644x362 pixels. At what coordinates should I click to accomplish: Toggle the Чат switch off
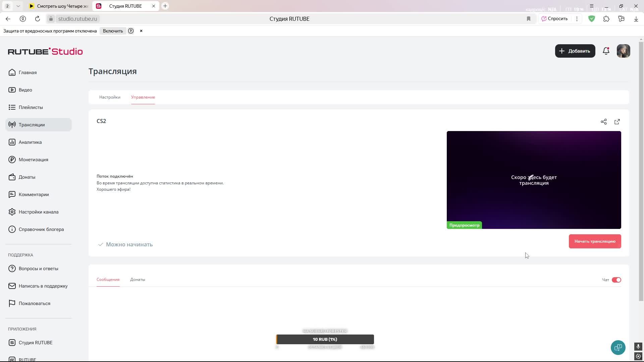point(616,280)
